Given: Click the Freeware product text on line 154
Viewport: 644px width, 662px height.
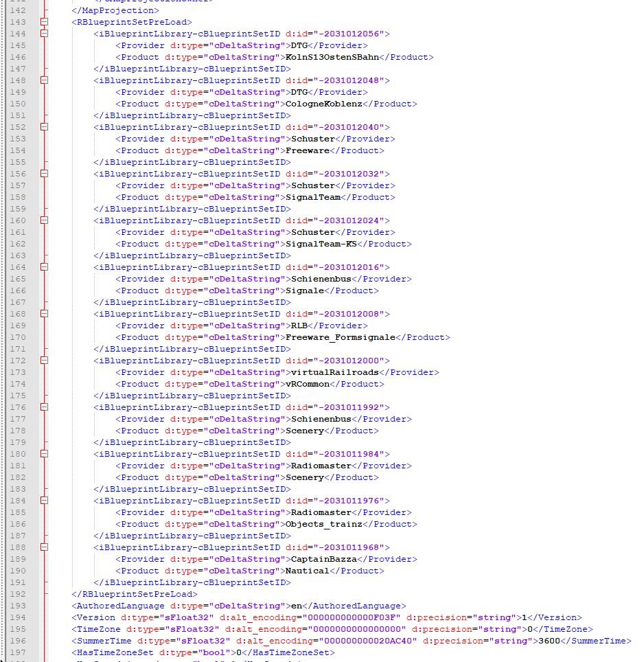Looking at the screenshot, I should [x=308, y=150].
